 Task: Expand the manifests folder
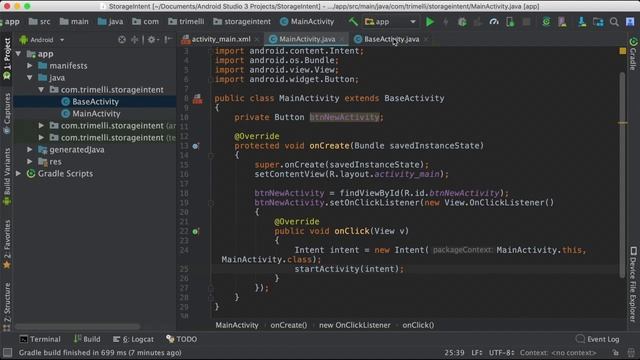coord(30,66)
